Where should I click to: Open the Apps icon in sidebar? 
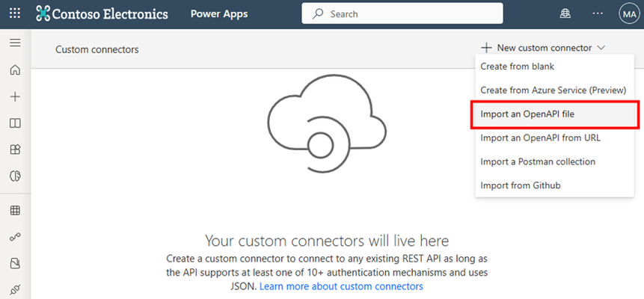[15, 149]
